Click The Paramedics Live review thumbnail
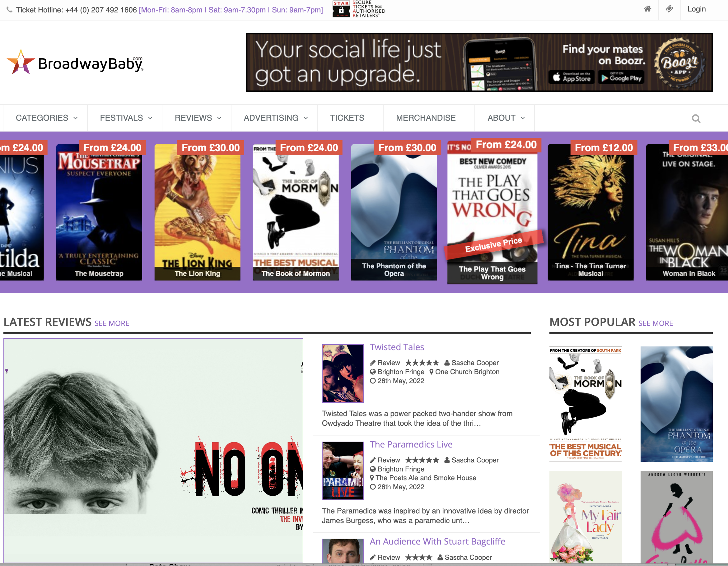This screenshot has width=728, height=566. click(343, 471)
